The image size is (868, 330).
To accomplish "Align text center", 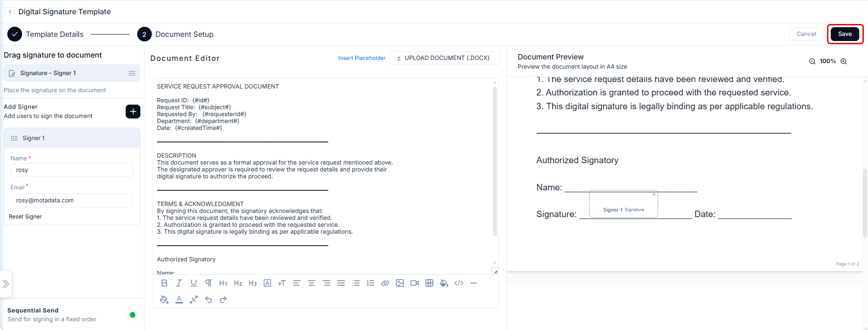I will pyautogui.click(x=312, y=283).
